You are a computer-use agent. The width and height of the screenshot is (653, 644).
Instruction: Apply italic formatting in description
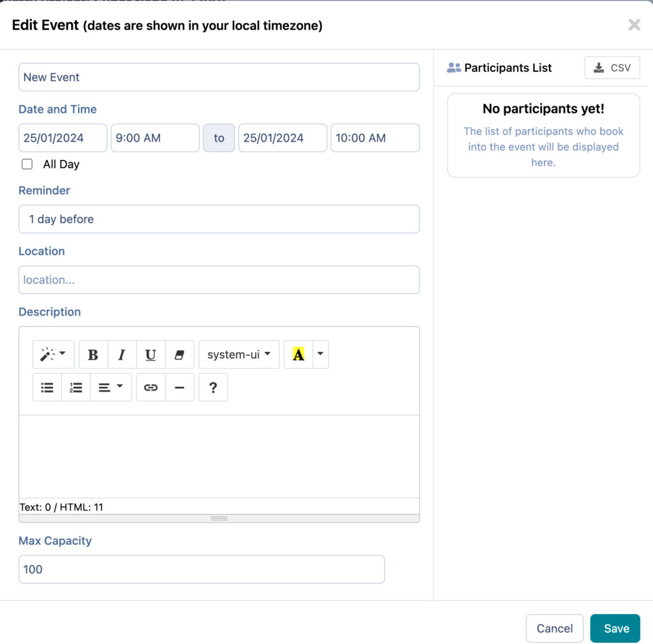point(122,355)
